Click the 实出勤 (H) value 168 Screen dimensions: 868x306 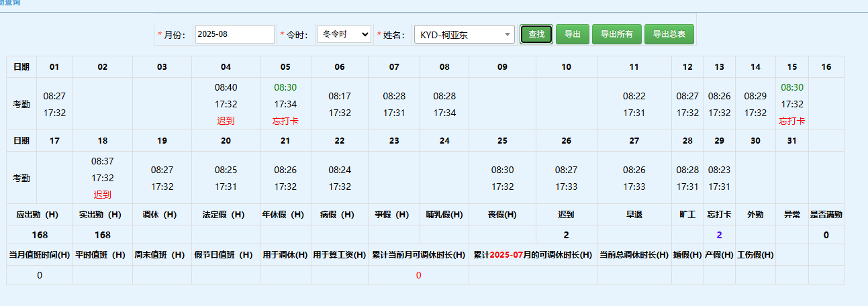[x=103, y=235]
